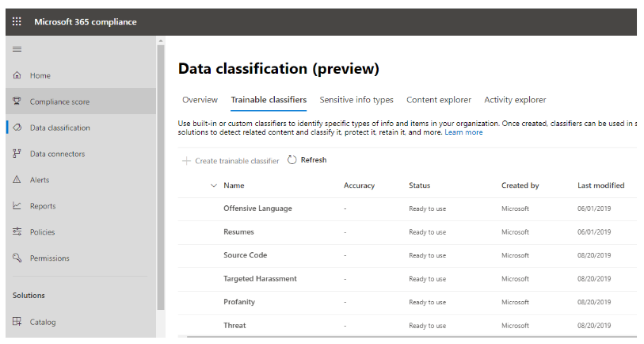
Task: Click Microsoft creator in Source Code row
Action: click(x=515, y=255)
